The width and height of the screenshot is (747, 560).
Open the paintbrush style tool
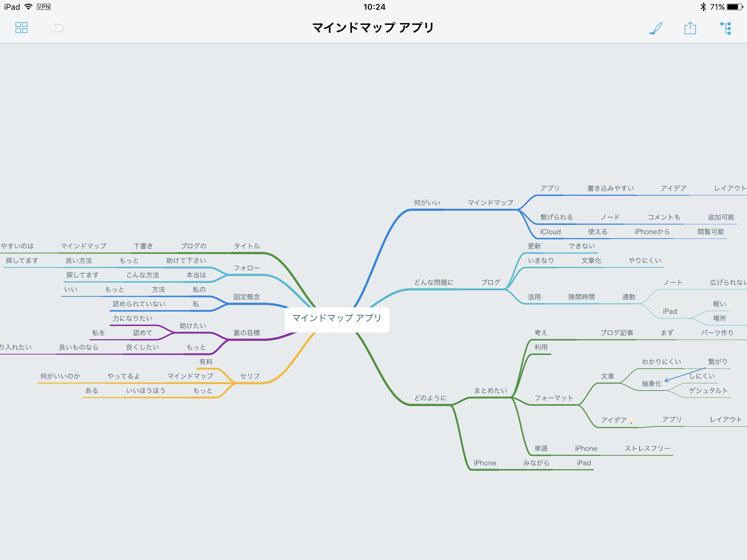tap(655, 28)
